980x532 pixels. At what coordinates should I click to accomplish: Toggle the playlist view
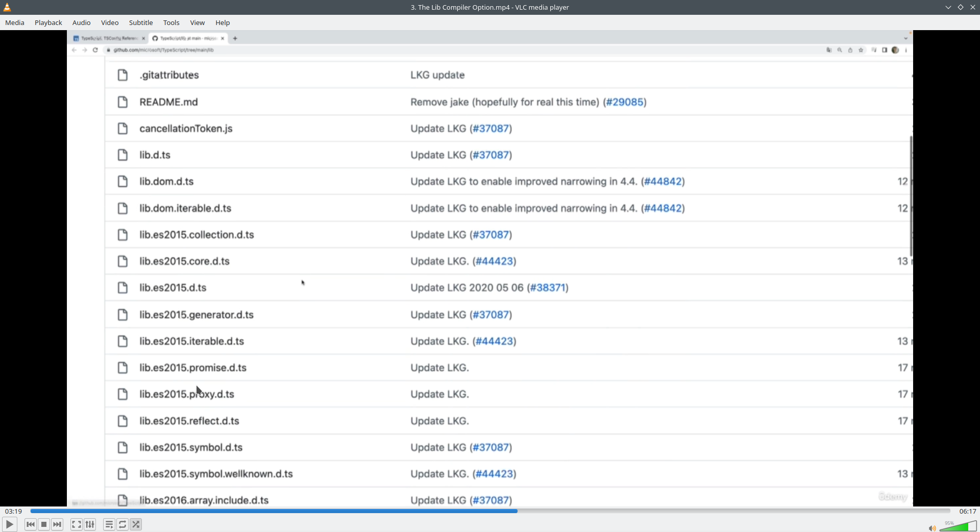[x=109, y=524]
